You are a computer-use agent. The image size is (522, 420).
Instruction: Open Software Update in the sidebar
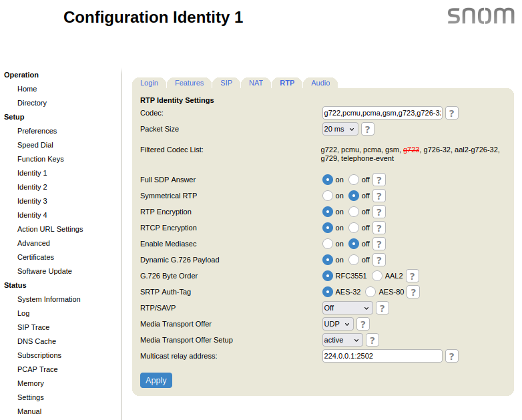click(x=45, y=271)
